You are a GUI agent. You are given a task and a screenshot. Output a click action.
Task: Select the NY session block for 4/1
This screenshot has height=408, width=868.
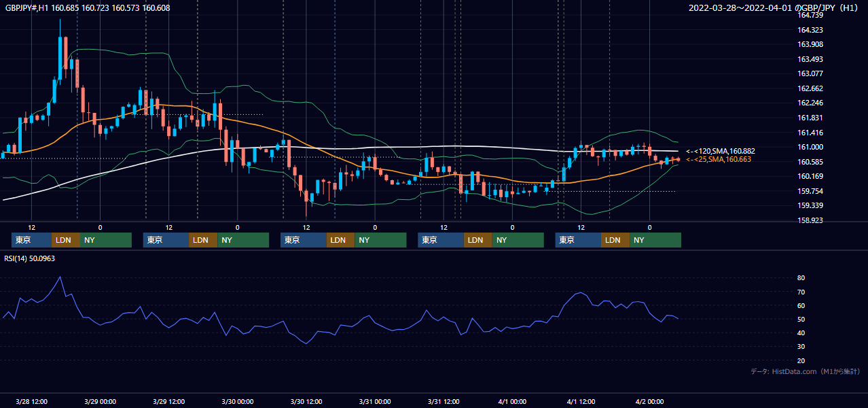(x=655, y=240)
